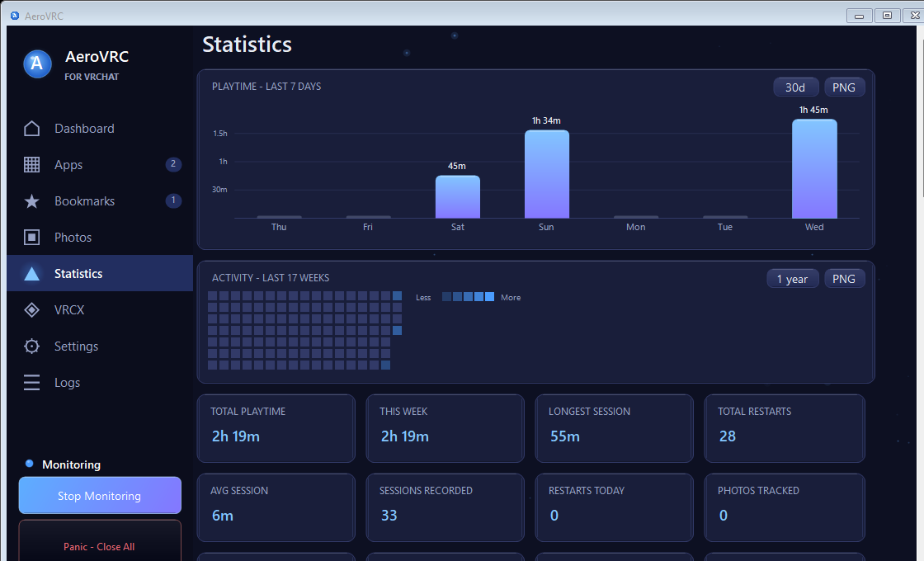Click the Avg Session 6m card
The image size is (924, 561).
[x=276, y=507]
